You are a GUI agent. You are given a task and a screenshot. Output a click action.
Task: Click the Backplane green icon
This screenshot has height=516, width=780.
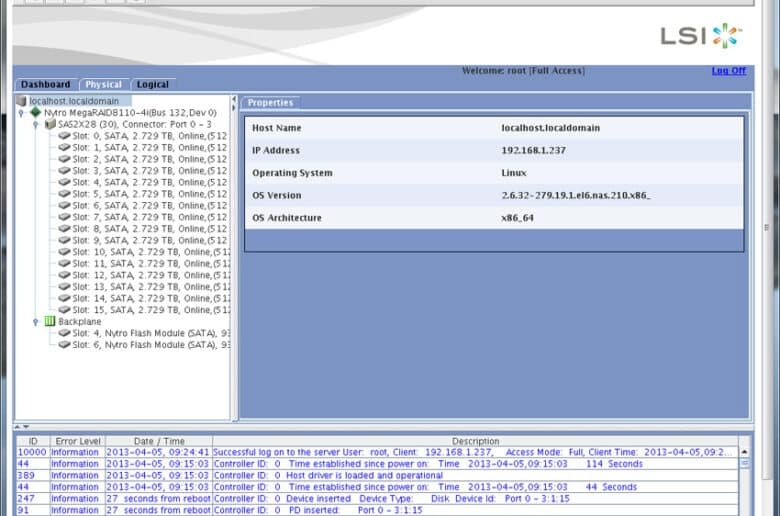(x=50, y=321)
